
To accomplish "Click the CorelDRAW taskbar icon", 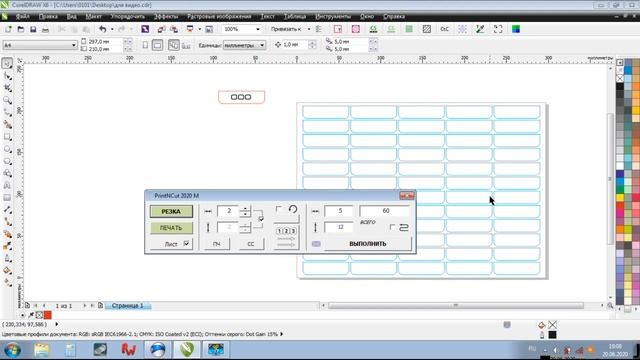I will 187,350.
